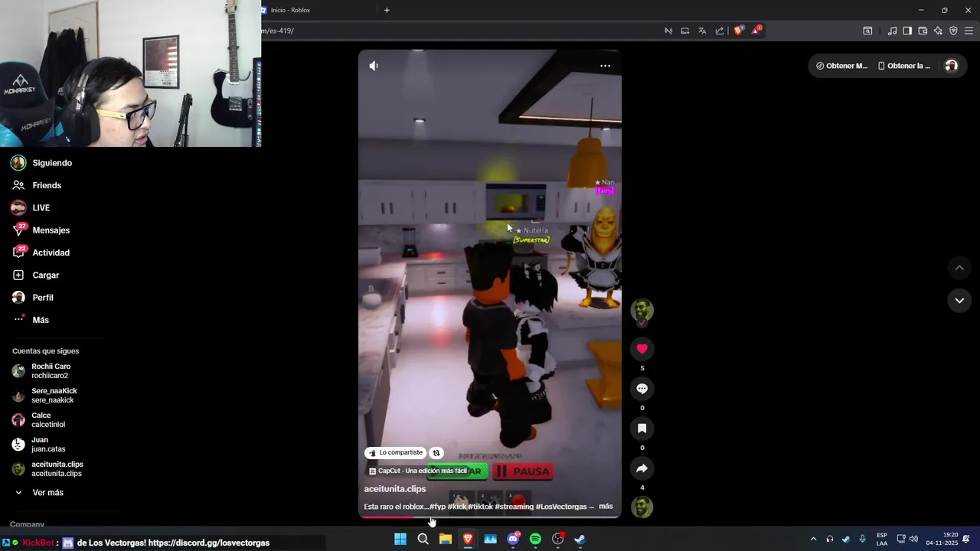
Task: Go to next video with down chevron
Action: tap(959, 301)
